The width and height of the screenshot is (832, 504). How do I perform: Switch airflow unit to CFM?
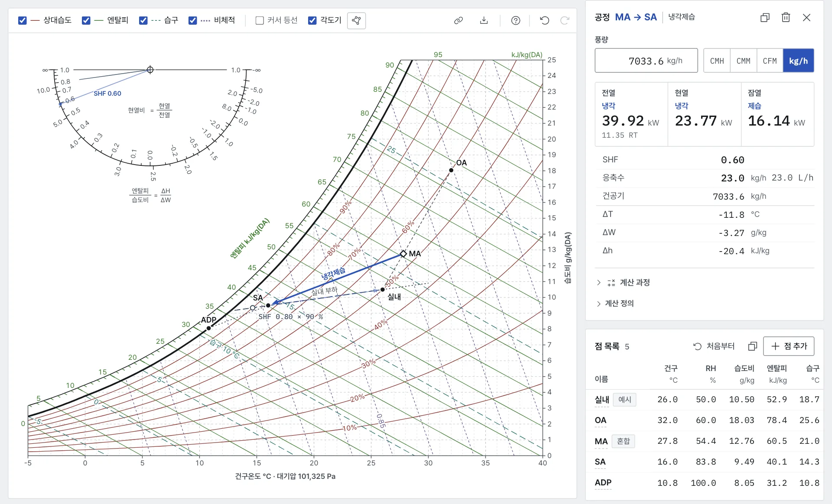[770, 61]
